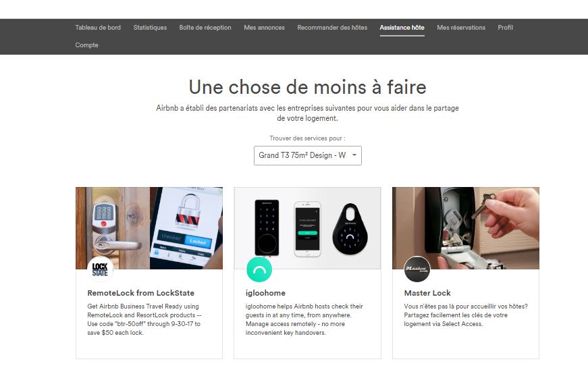Image resolution: width=588 pixels, height=374 pixels.
Task: Click the igloohome green circle logo
Action: click(259, 269)
